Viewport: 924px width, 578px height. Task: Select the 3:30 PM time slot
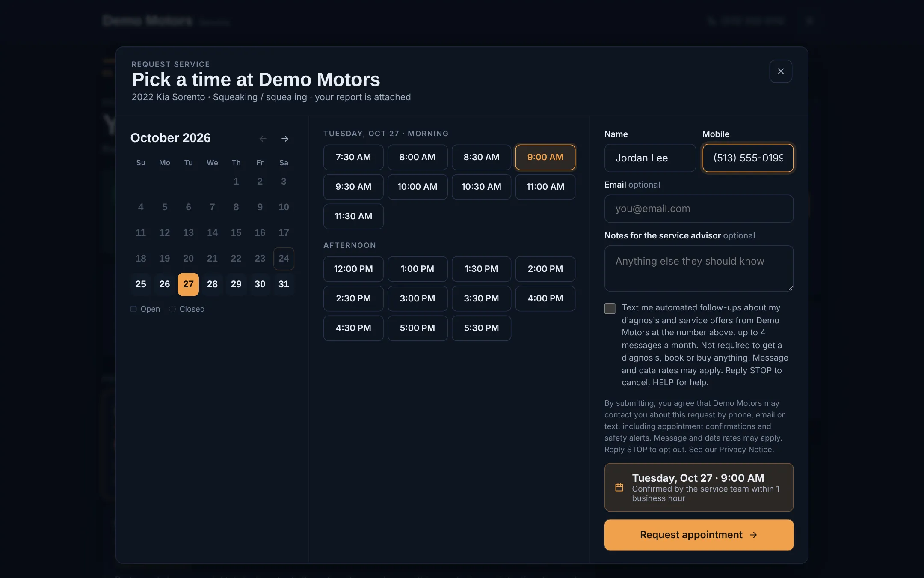pos(481,298)
